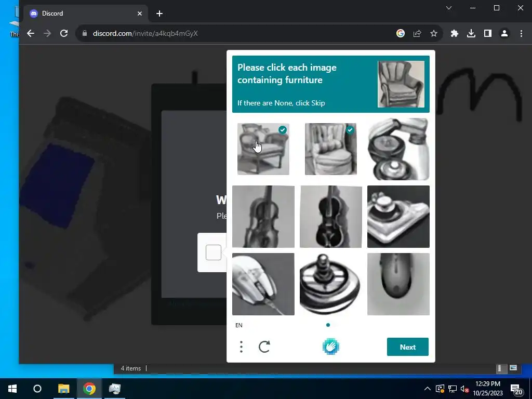Open the security tray icon with warning badge
Image resolution: width=532 pixels, height=399 pixels.
[440, 389]
